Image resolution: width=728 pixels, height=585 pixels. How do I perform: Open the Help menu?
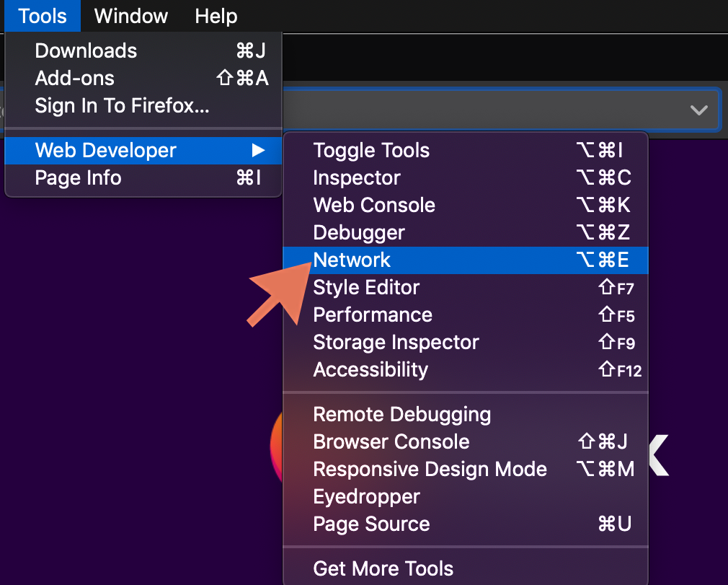(x=216, y=16)
